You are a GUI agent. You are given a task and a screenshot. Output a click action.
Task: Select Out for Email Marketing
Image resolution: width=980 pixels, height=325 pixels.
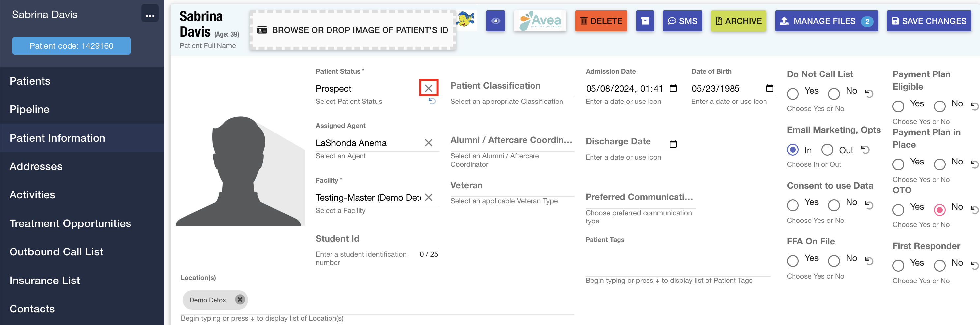pos(827,150)
